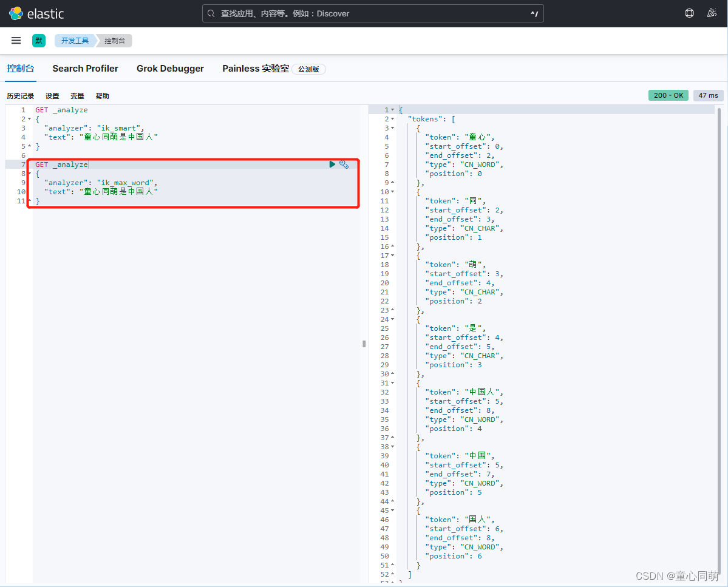Collapse the token object at output line 24
Viewport: 728px width, 587px height.
(x=393, y=319)
